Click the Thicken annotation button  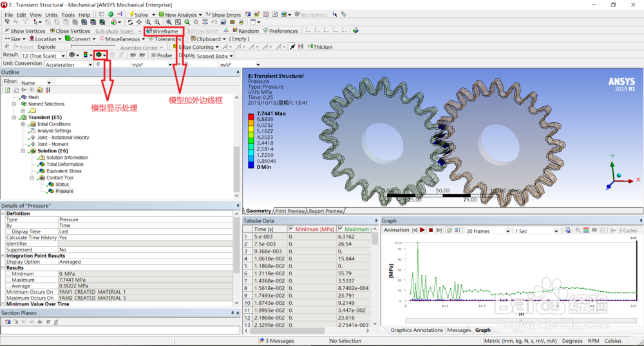pos(320,47)
